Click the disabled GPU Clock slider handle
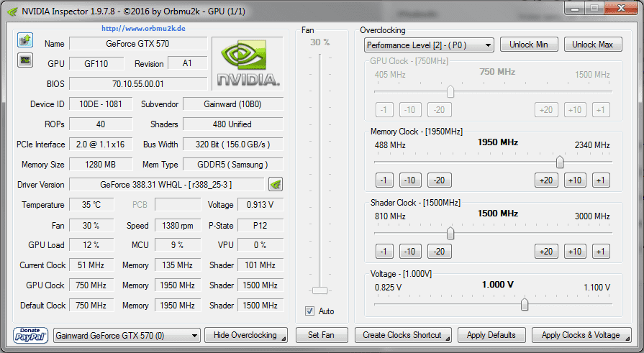This screenshot has height=353, width=644. tap(450, 91)
